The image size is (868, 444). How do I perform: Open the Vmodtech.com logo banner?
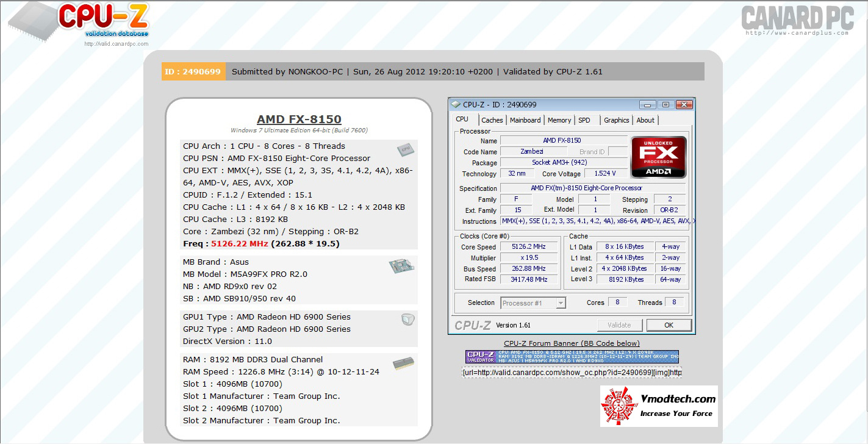pos(659,406)
